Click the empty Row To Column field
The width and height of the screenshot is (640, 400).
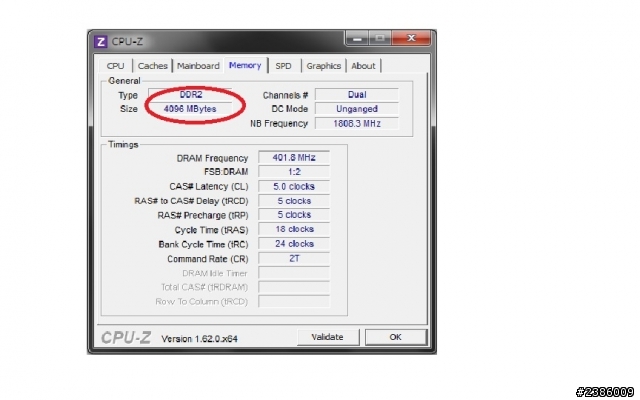[x=294, y=302]
